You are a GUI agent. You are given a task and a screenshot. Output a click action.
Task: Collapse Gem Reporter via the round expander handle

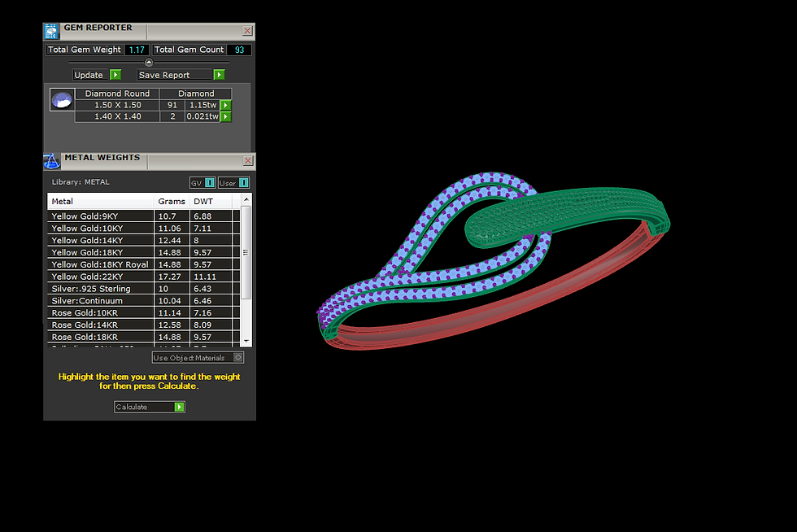[149, 63]
